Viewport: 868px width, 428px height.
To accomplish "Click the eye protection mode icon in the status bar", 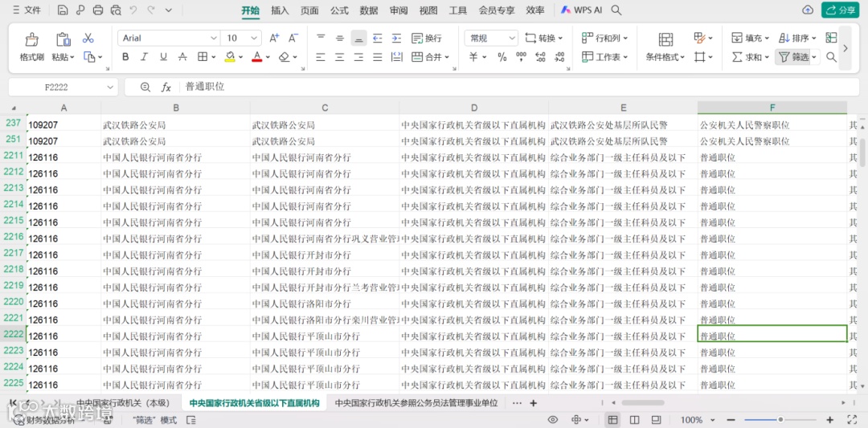I will 552,420.
